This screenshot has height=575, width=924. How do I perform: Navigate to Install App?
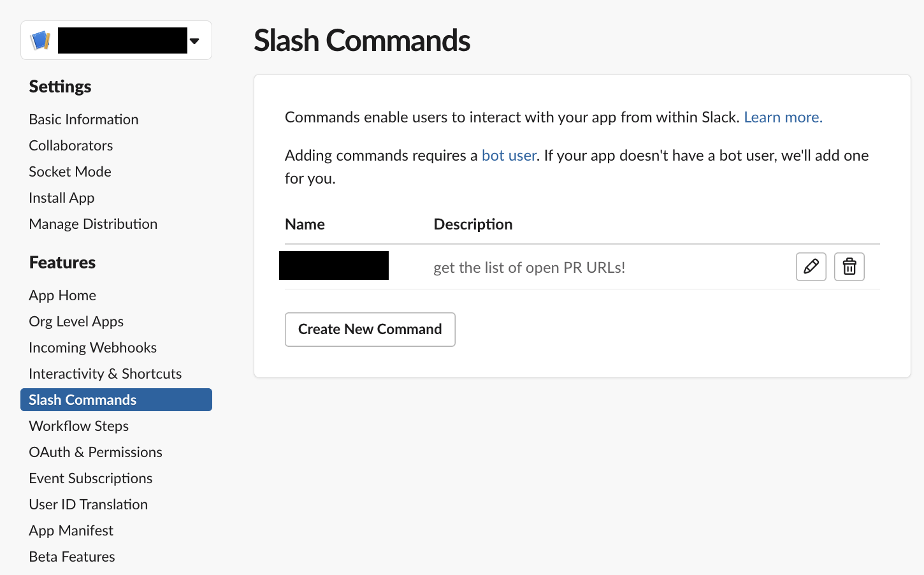62,198
